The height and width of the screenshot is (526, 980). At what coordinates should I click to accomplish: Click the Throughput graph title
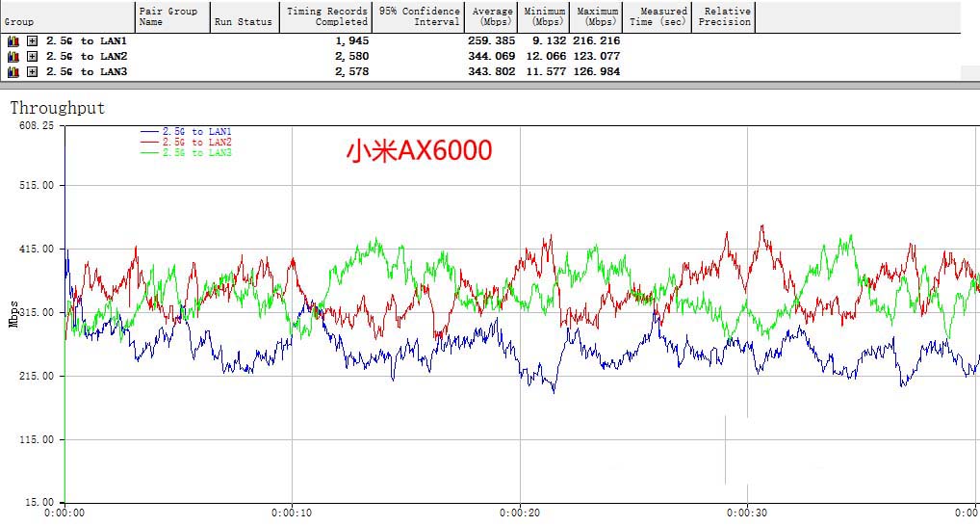click(x=58, y=108)
